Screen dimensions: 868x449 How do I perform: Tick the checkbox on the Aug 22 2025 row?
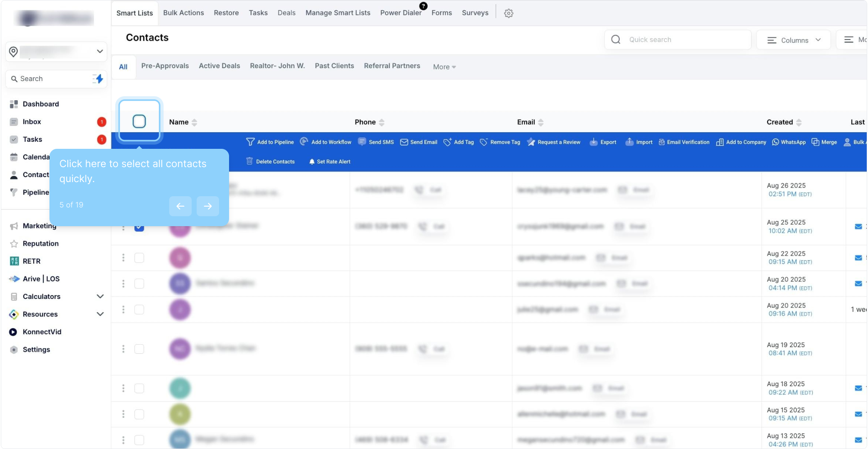pos(139,258)
